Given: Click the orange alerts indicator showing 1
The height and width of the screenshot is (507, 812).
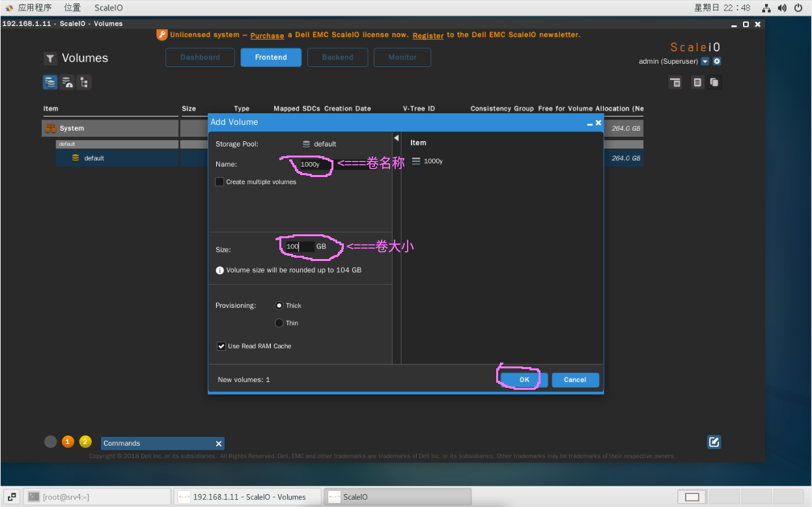Looking at the screenshot, I should point(68,441).
